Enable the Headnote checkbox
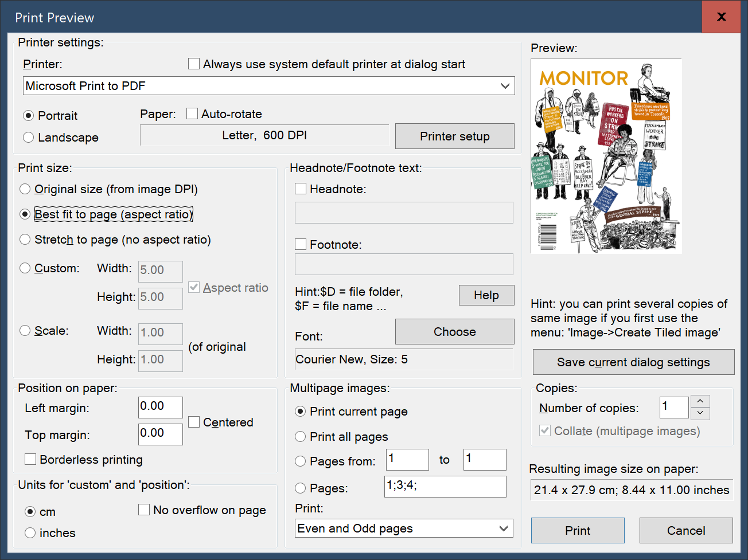This screenshot has height=560, width=748. 300,188
